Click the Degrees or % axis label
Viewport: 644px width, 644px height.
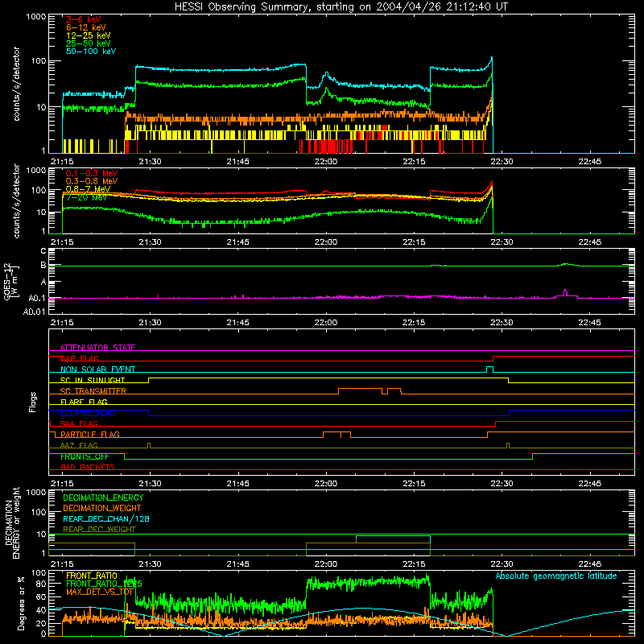click(x=21, y=604)
